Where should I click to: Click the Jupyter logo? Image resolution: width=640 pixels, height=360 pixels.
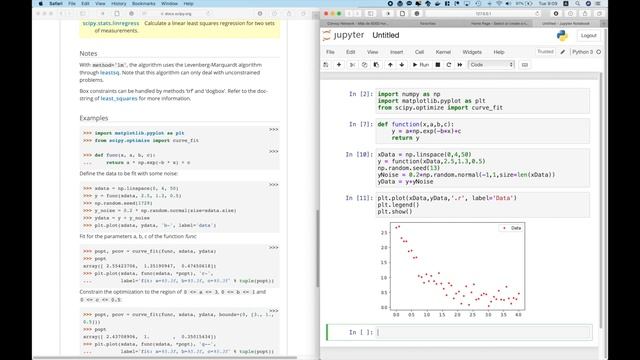coord(344,35)
